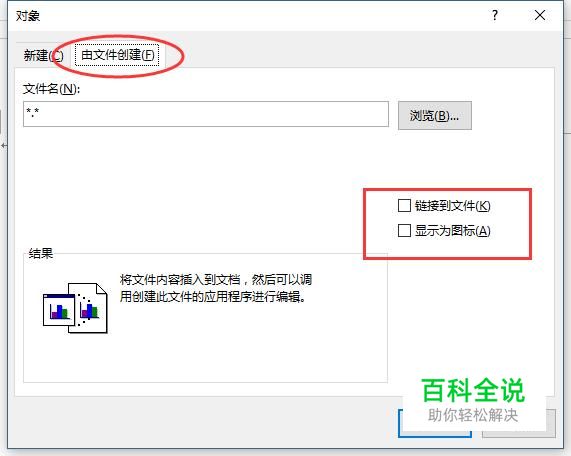Open the ? help button in title bar
This screenshot has width=571, height=456.
point(495,15)
